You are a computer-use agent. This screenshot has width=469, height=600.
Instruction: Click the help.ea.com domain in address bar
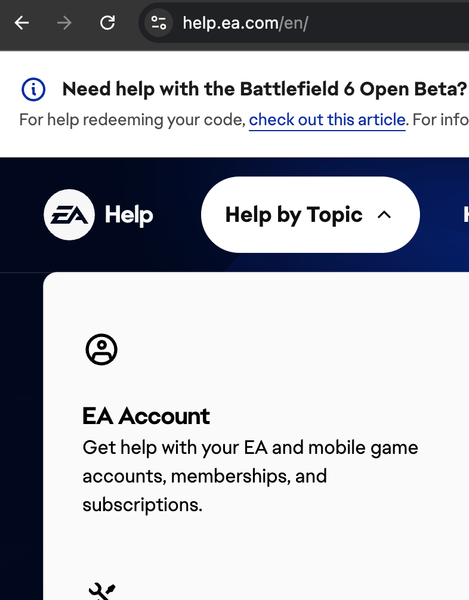231,23
